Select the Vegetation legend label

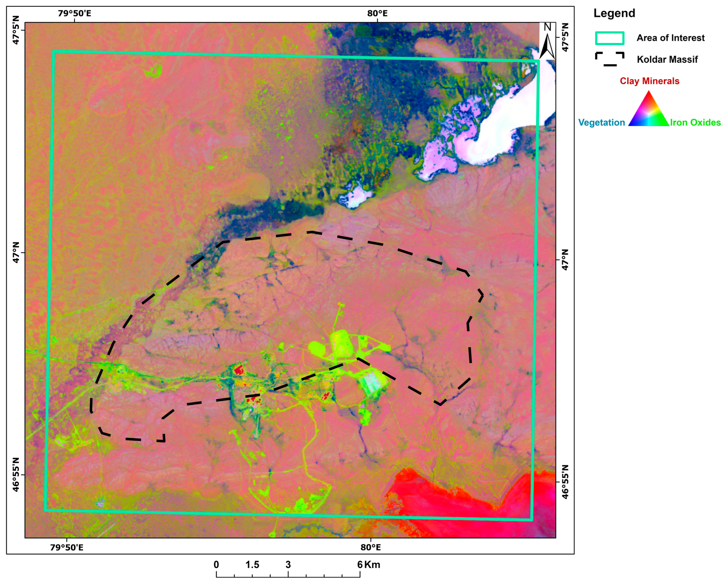(601, 122)
